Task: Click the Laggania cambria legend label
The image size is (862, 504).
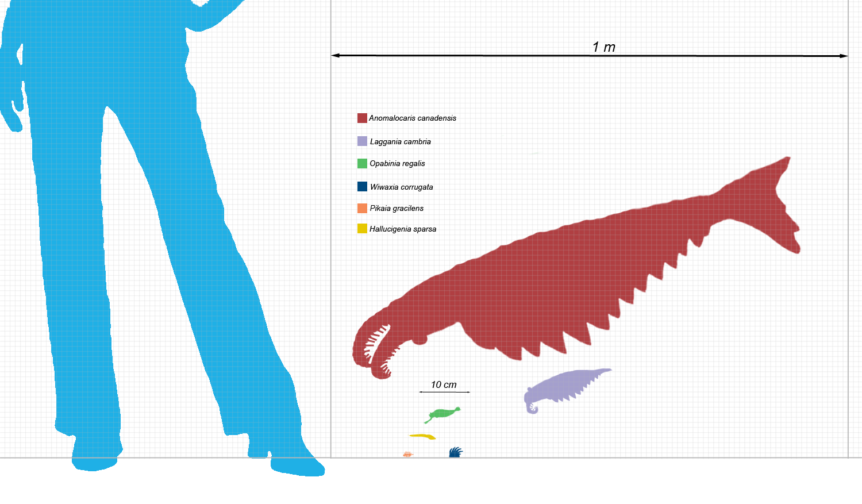Action: click(x=401, y=142)
